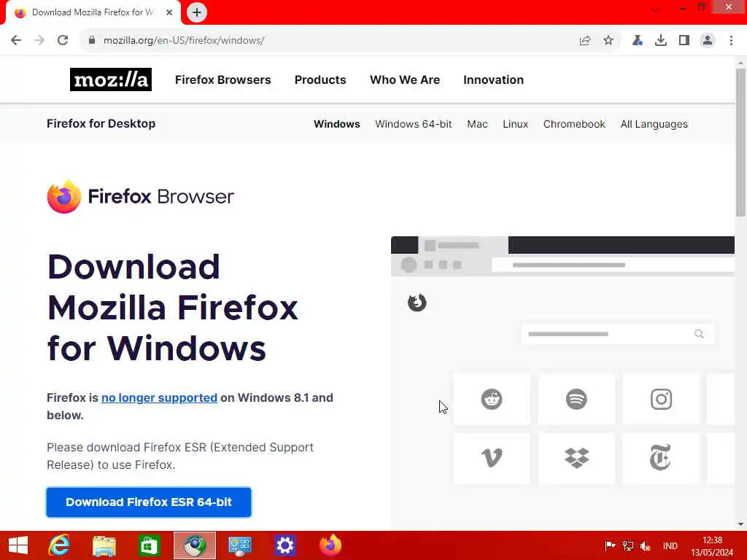Click the Spotify tile in the illustration

pos(576,399)
